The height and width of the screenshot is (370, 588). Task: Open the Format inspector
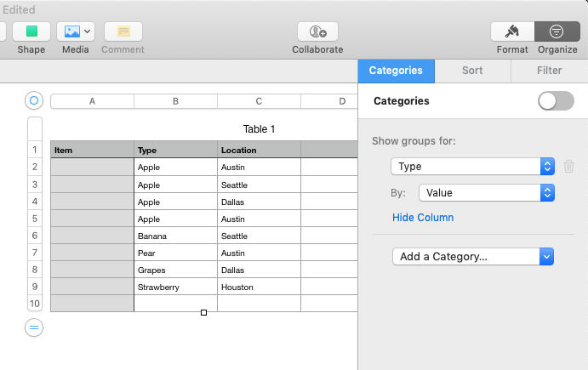(512, 31)
